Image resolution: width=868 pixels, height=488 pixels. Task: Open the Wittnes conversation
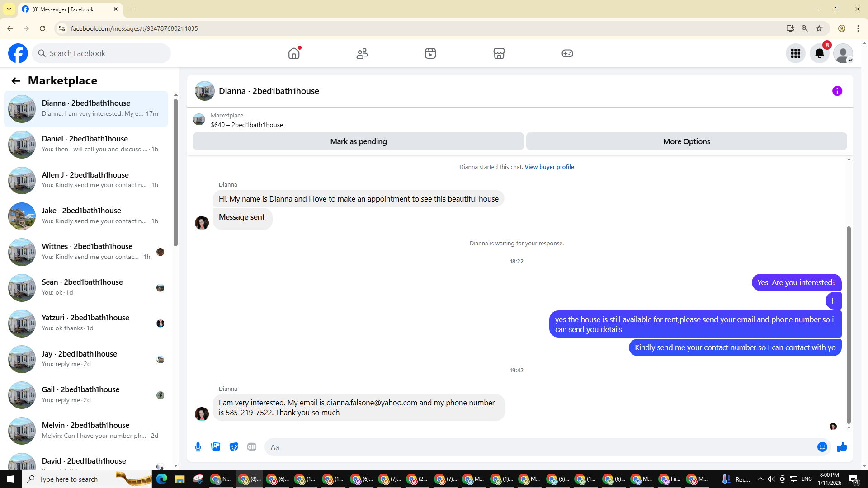[x=86, y=252]
